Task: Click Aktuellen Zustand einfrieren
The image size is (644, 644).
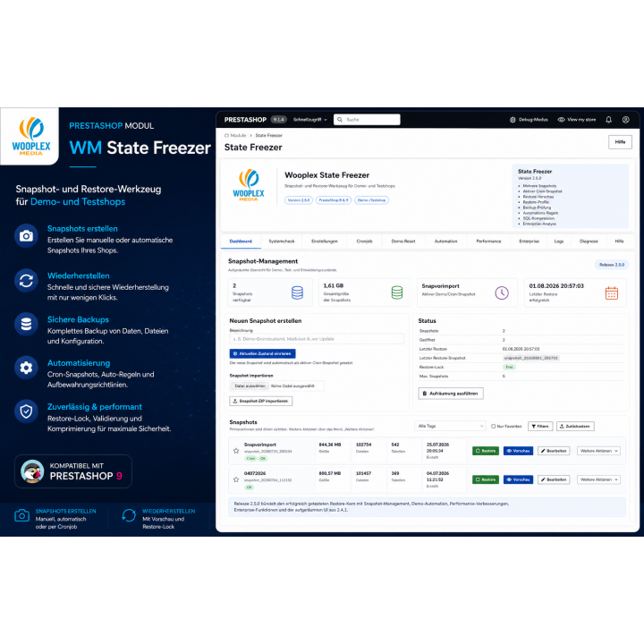Action: [x=262, y=353]
